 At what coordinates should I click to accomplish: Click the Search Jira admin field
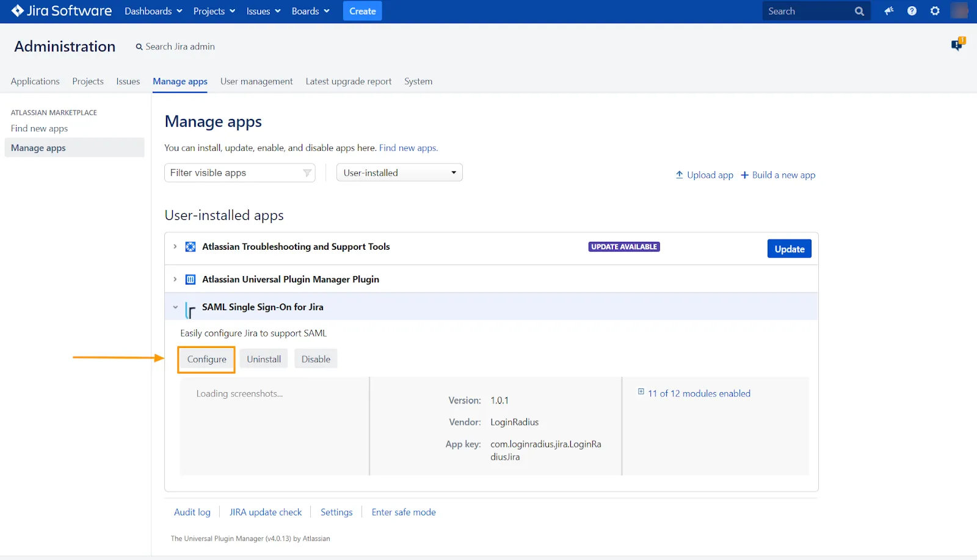tap(175, 46)
